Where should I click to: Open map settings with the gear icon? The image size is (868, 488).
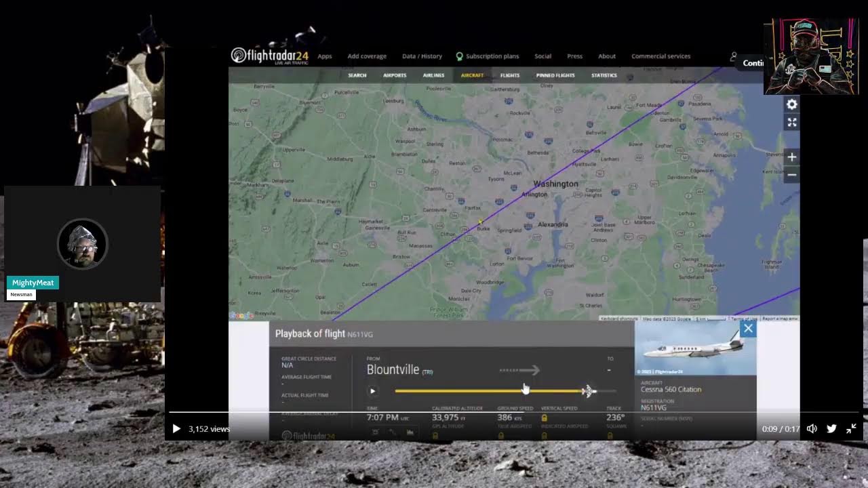[x=791, y=104]
